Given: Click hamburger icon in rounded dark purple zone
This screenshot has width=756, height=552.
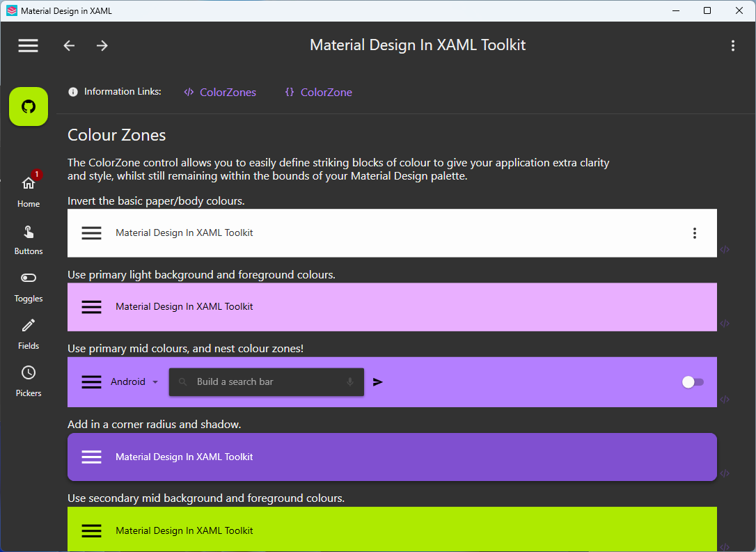Looking at the screenshot, I should pyautogui.click(x=91, y=457).
